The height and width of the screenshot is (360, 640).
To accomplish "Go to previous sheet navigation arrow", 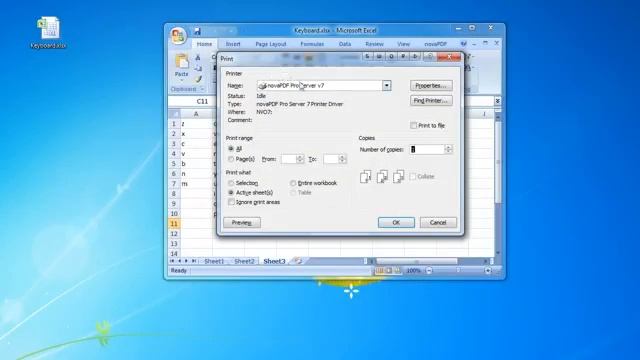I will click(x=180, y=261).
